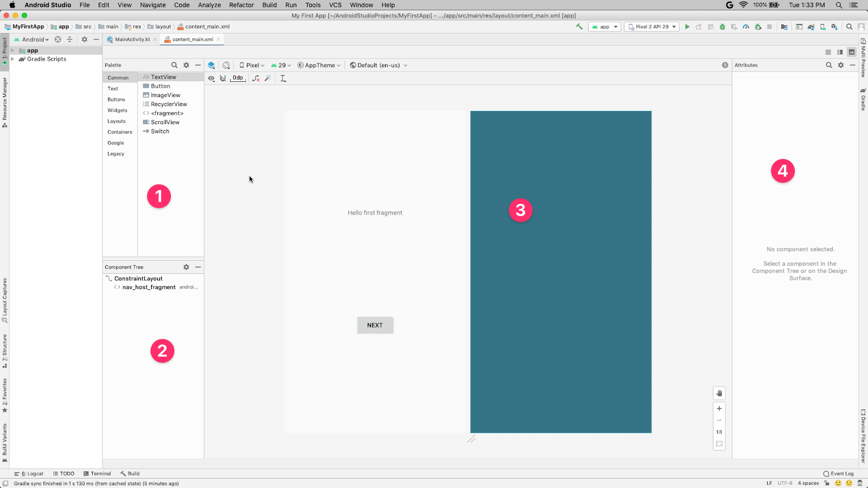Select the Layouts palette category
868x488 pixels.
pos(117,121)
